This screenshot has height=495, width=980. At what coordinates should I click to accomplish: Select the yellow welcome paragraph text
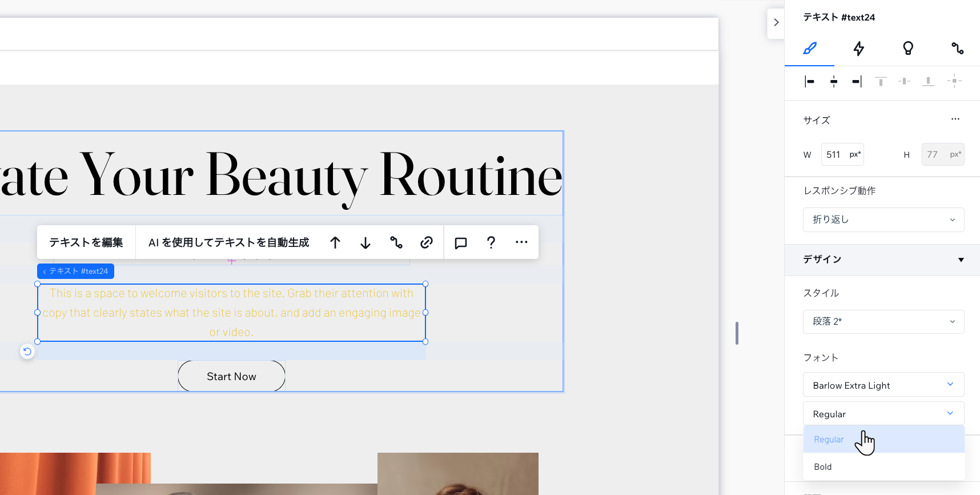tap(231, 313)
